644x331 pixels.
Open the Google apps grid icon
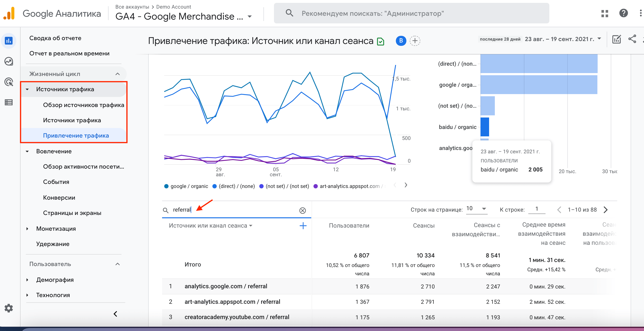coord(605,13)
